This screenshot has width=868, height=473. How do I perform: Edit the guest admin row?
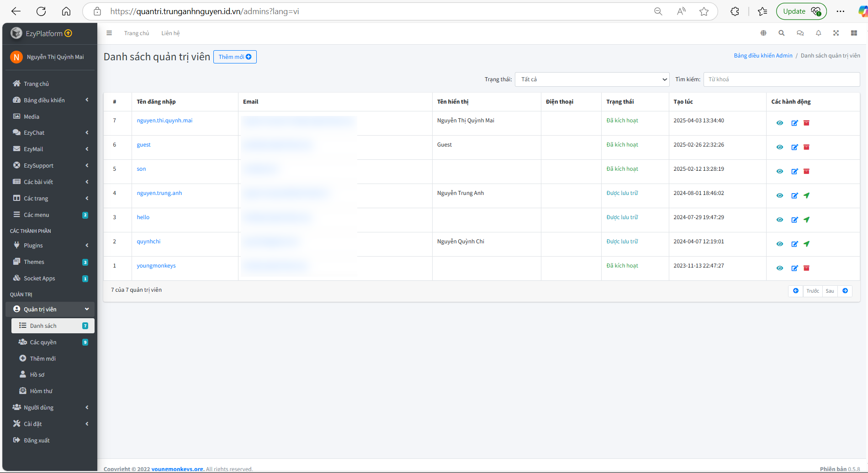tap(794, 147)
